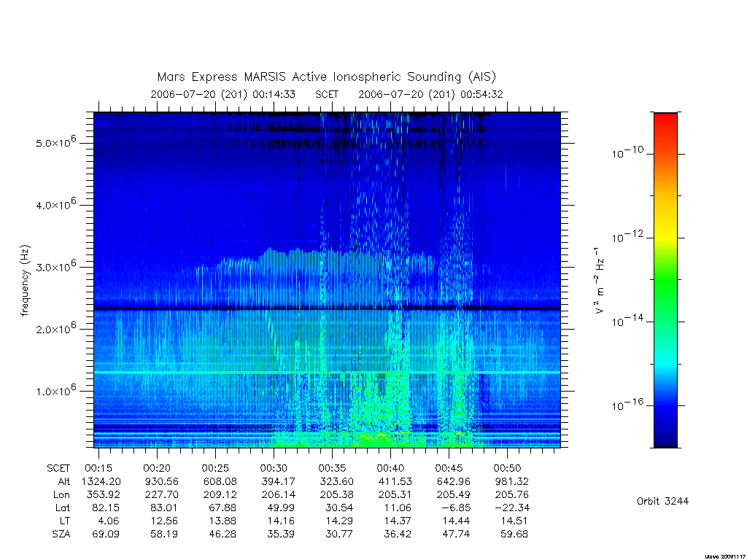The image size is (747, 560).
Task: Click the 5.0×10^6 frequency tick label
Action: coord(55,142)
